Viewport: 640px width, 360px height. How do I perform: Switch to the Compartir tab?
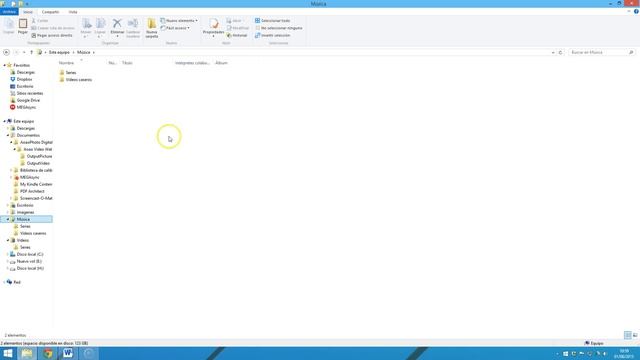50,12
